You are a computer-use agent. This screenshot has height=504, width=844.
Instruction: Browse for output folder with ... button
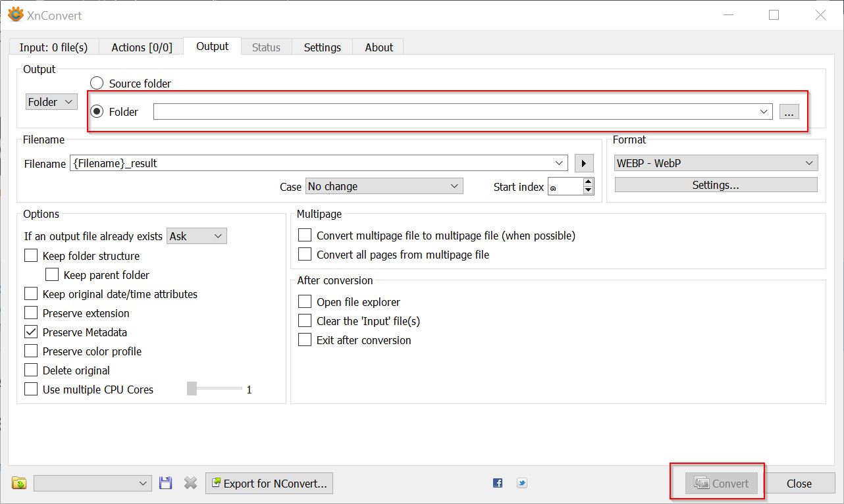(789, 112)
